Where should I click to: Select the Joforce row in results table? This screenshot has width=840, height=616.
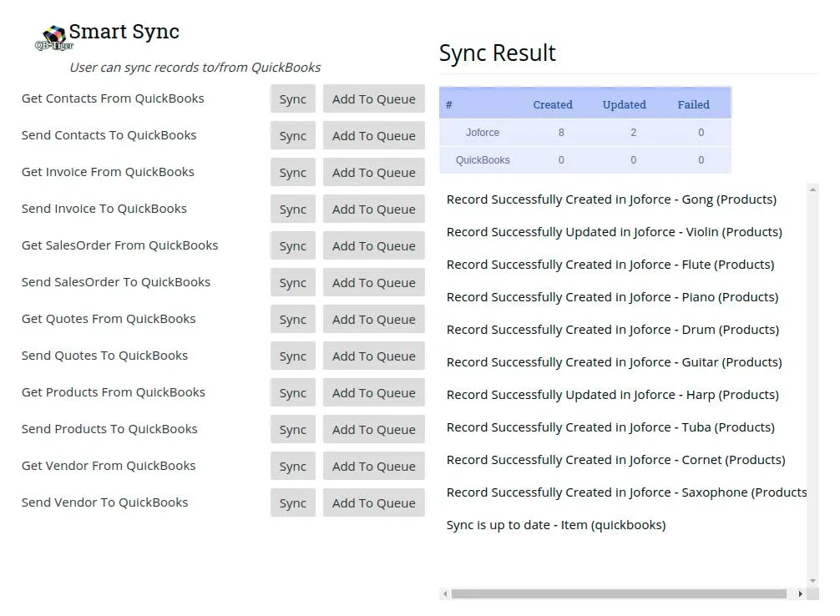point(483,132)
